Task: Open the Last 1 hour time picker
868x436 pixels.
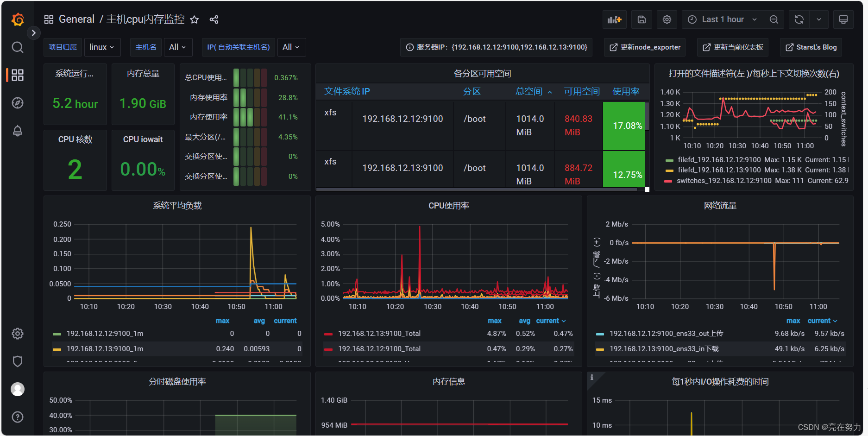Action: [x=723, y=19]
